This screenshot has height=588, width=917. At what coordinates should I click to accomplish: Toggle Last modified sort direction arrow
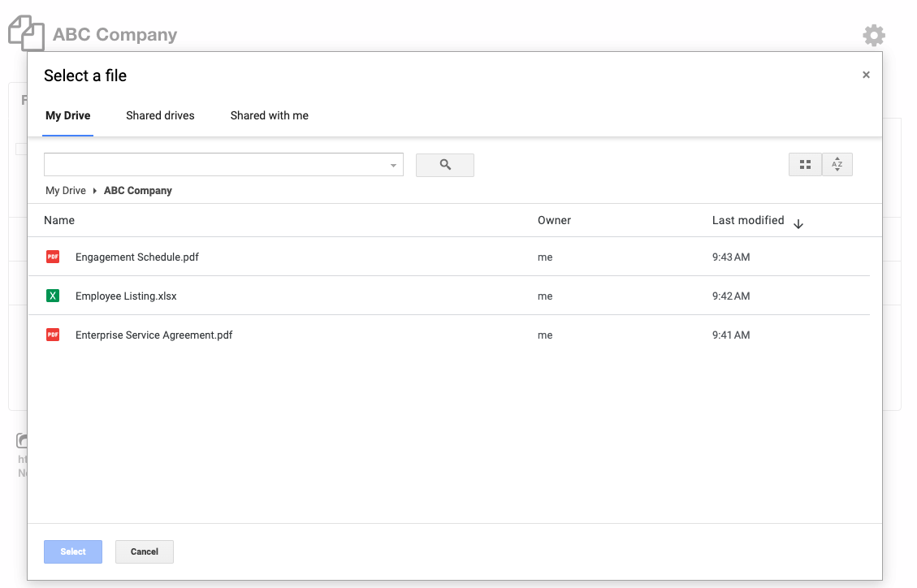pos(798,224)
